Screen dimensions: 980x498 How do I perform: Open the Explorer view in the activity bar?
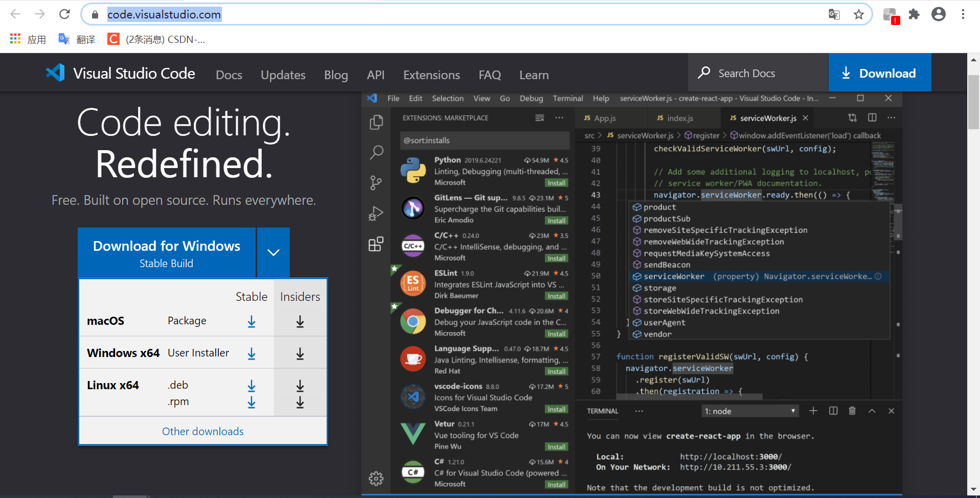coord(377,123)
